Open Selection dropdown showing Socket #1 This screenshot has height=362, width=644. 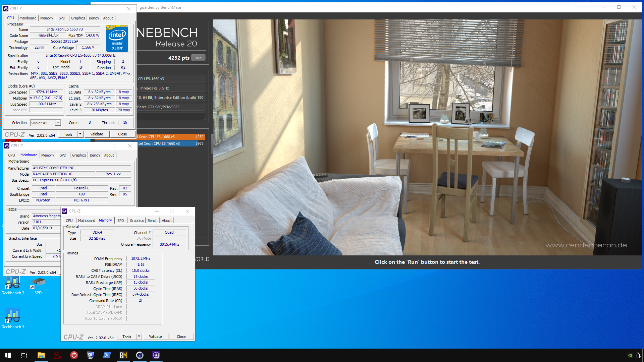[45, 123]
